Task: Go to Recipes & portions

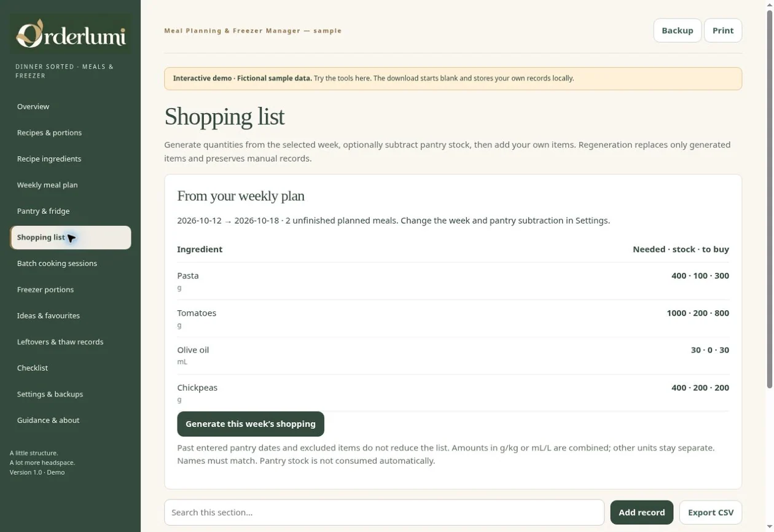Action: point(71,133)
